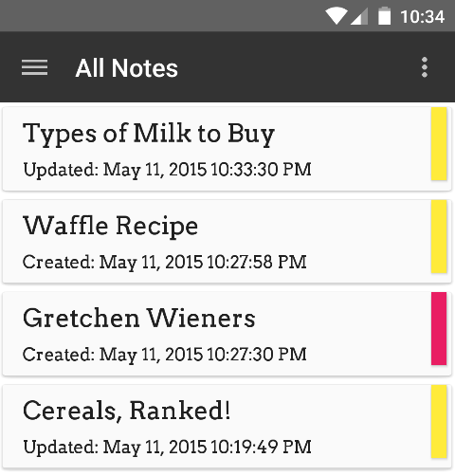
Task: Select the Updated 10:33:30 PM timestamp
Action: [167, 170]
